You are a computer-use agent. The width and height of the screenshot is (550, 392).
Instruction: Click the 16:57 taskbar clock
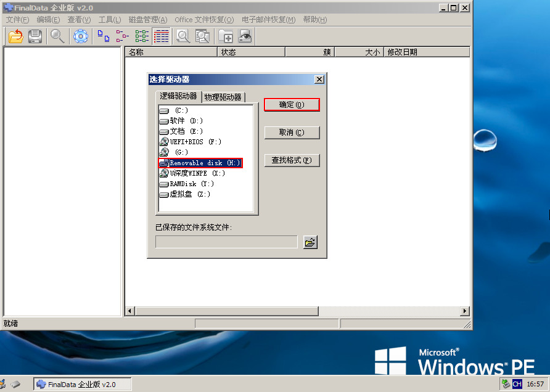pos(535,384)
